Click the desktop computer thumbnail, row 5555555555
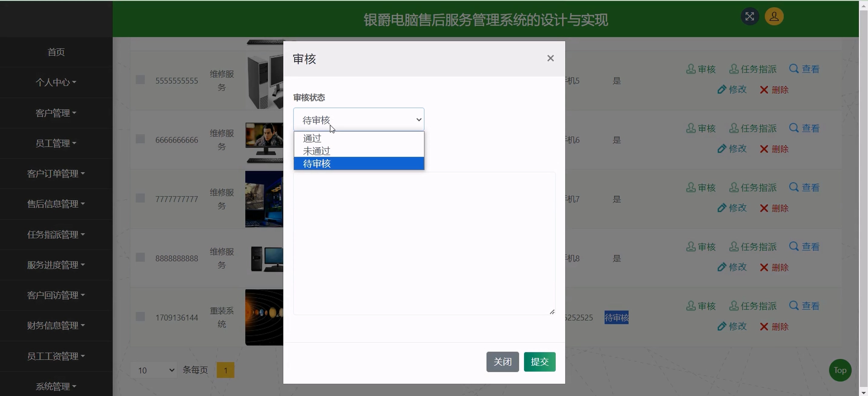 pos(265,81)
